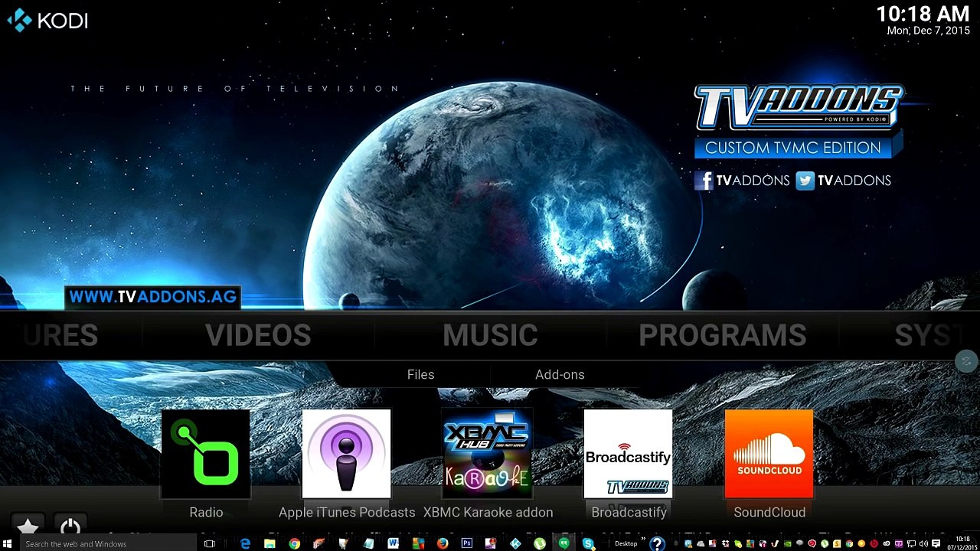Launch Microsoft Edge from taskbar
980x551 pixels.
click(245, 543)
